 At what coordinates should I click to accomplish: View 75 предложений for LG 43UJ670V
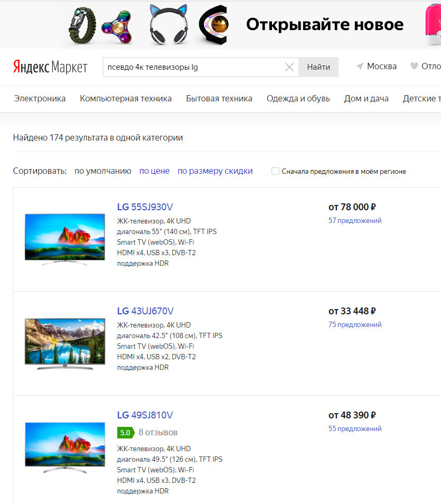[x=355, y=324]
